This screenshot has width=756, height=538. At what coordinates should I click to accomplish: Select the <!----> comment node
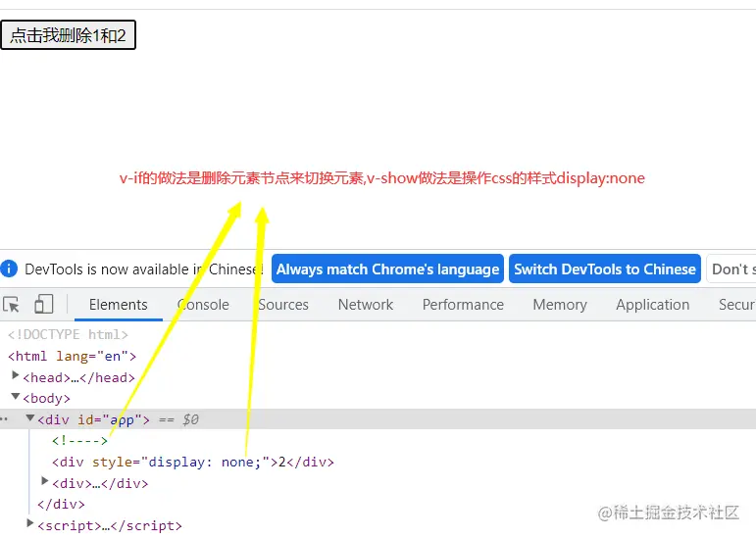click(x=80, y=440)
